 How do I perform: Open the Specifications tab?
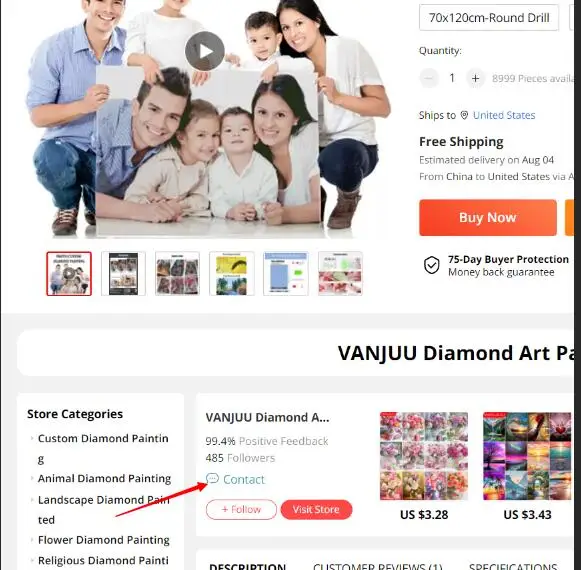click(x=513, y=566)
